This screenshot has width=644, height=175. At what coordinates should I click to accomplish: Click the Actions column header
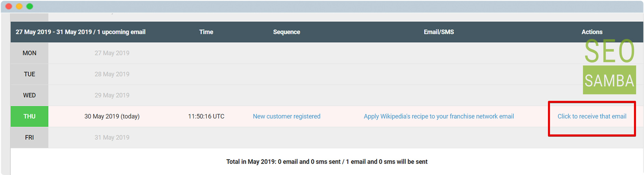point(592,32)
